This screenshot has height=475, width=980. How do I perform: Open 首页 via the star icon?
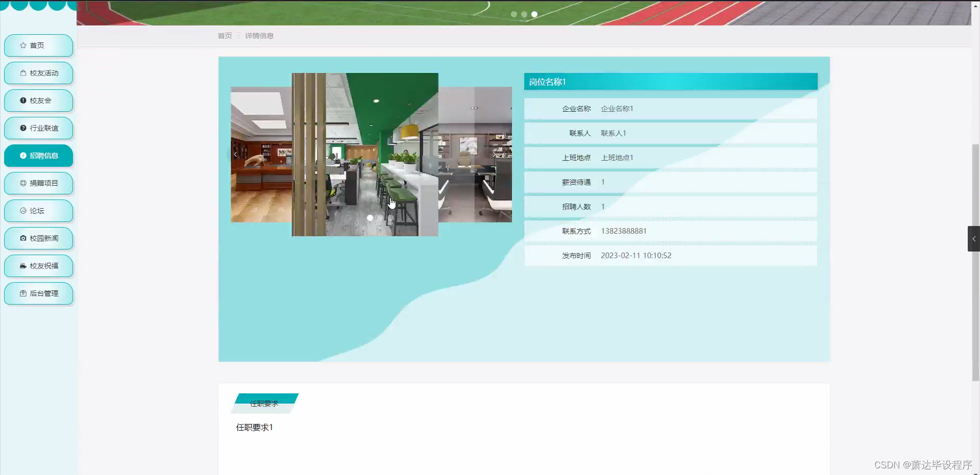(38, 45)
